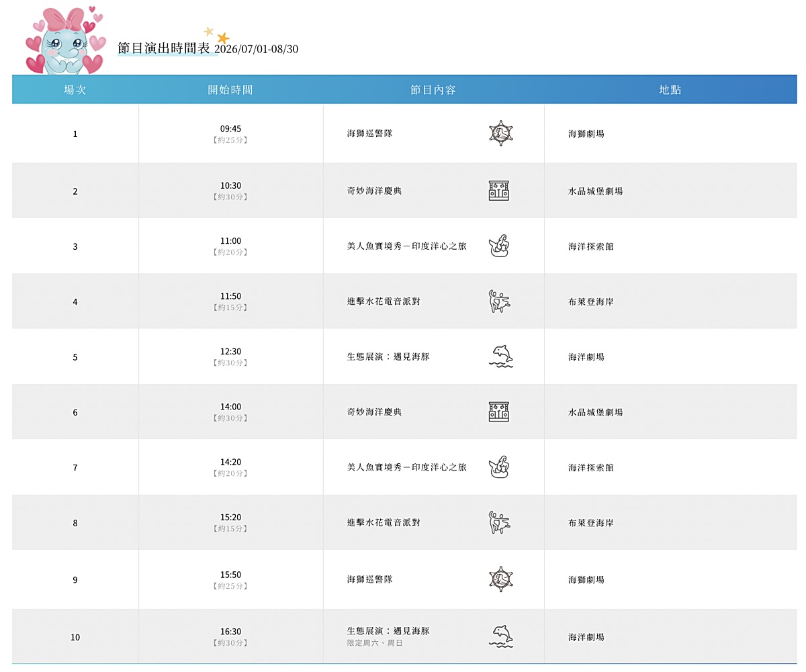Click the castle stage icon in the 14:00 row
The image size is (806, 672).
tap(499, 412)
